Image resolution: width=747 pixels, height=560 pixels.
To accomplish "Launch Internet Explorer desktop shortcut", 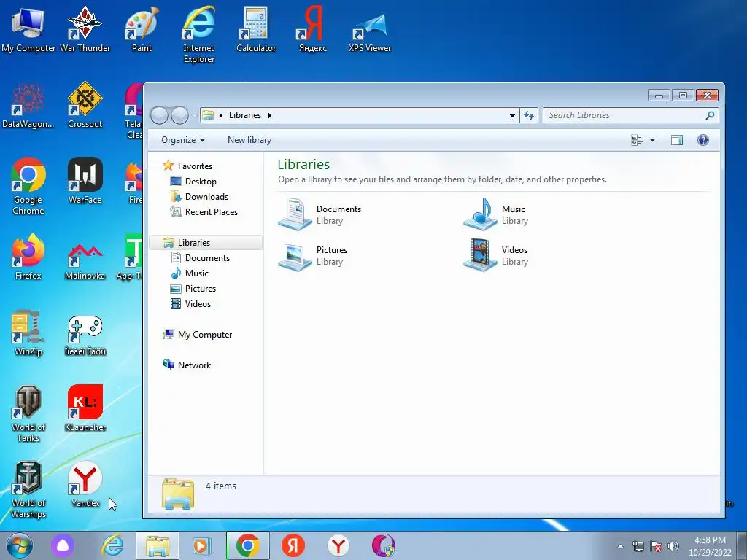I will point(198,34).
